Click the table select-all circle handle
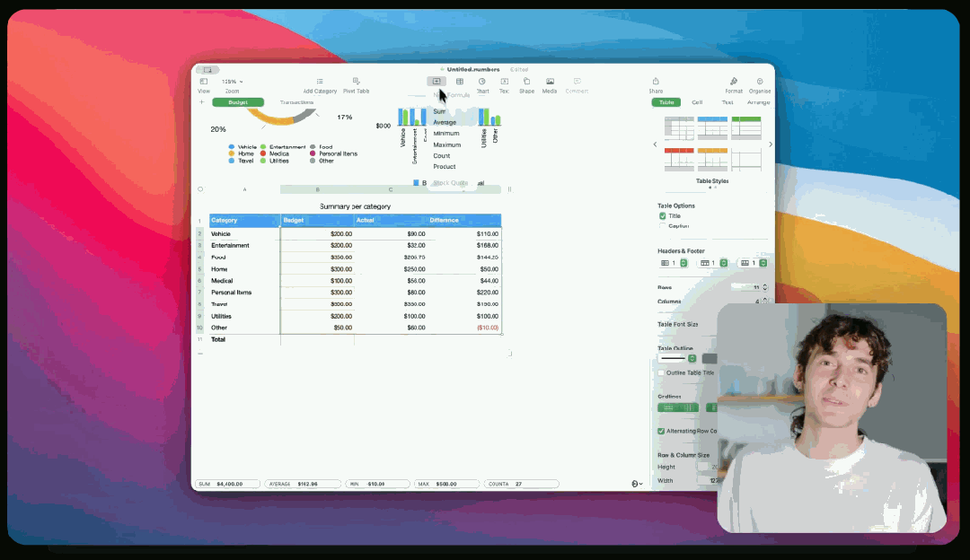This screenshot has width=970, height=560. coord(200,189)
